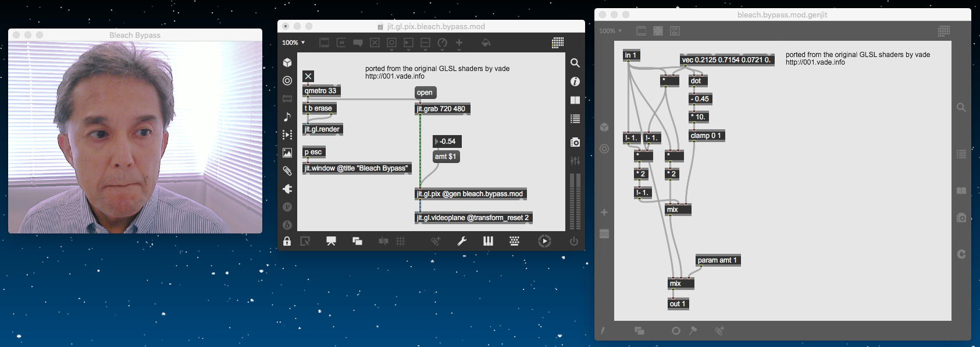Image resolution: width=980 pixels, height=347 pixels.
Task: Click the paint bucket format icon in patcher toolbar
Action: (486, 43)
